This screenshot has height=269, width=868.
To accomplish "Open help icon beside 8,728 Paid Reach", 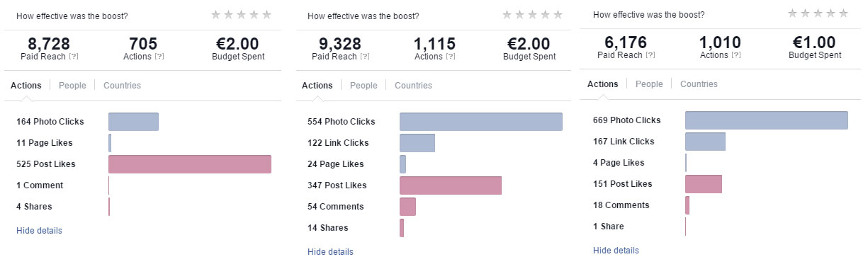I will (74, 57).
